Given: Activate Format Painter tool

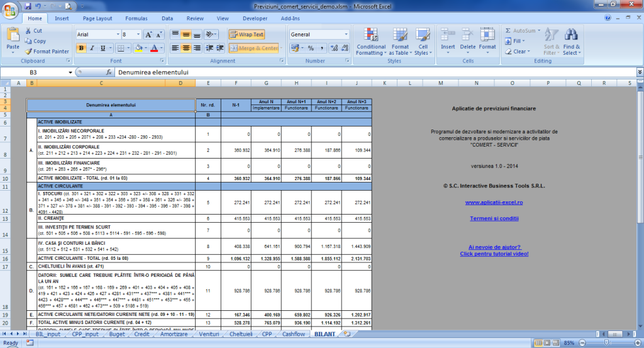Looking at the screenshot, I should point(47,52).
